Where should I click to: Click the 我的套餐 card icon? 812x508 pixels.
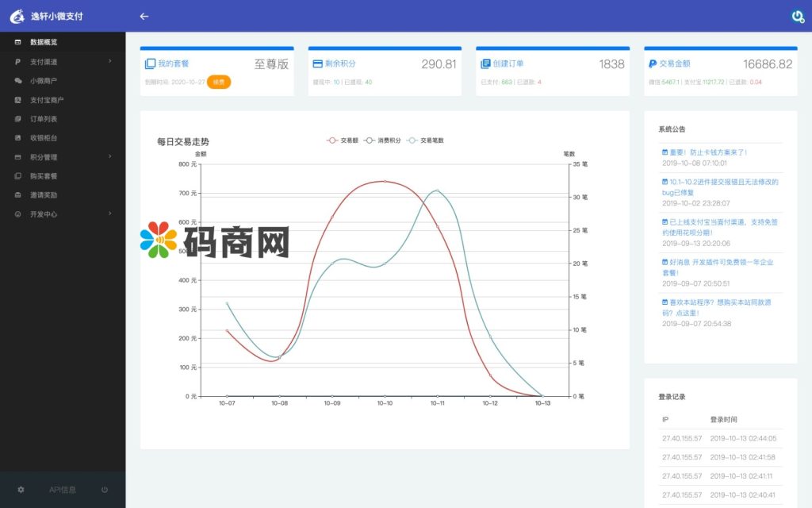(x=150, y=63)
